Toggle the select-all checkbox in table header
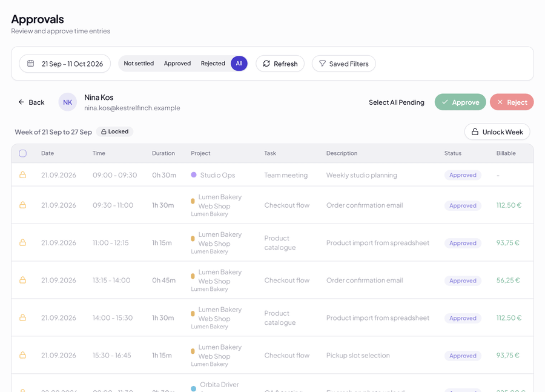Viewport: 545px width, 392px height. click(22, 153)
